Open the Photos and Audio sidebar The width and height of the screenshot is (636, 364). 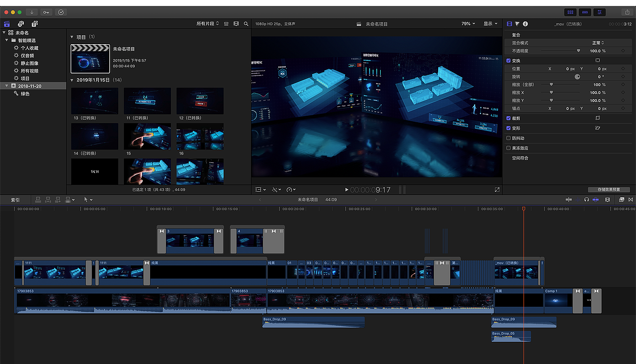pyautogui.click(x=21, y=24)
